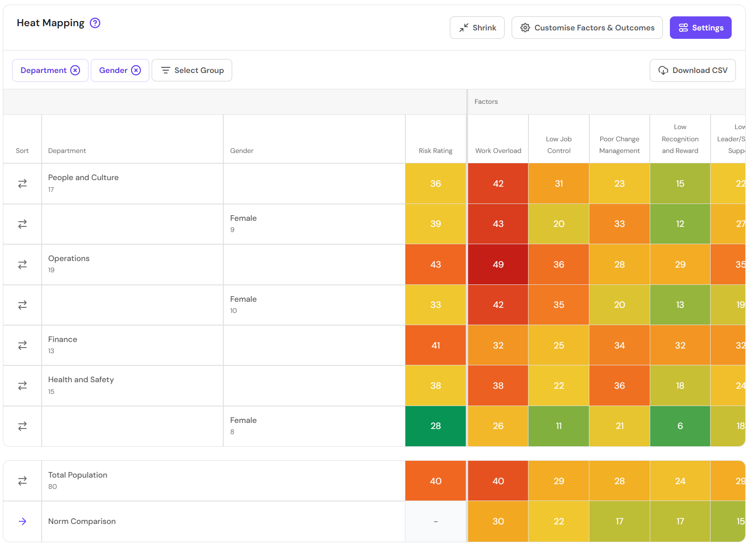Click the arrow icon on Norm Comparison row

(22, 521)
